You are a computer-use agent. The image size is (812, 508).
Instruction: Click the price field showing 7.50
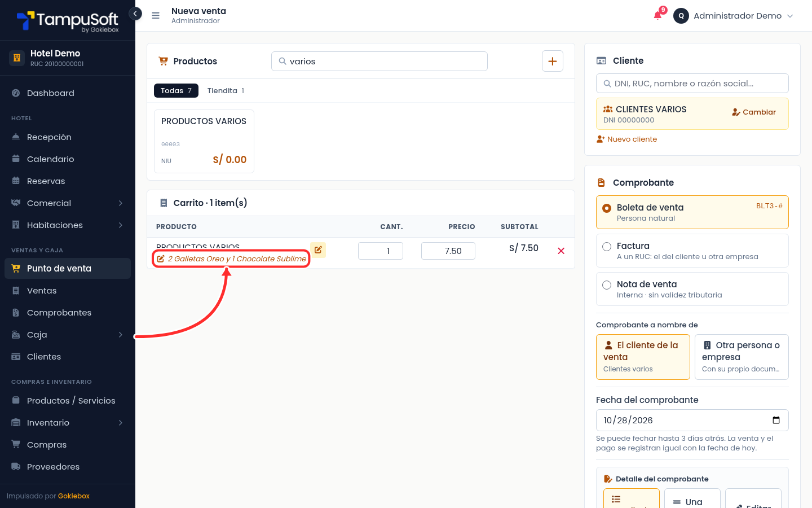[448, 251]
